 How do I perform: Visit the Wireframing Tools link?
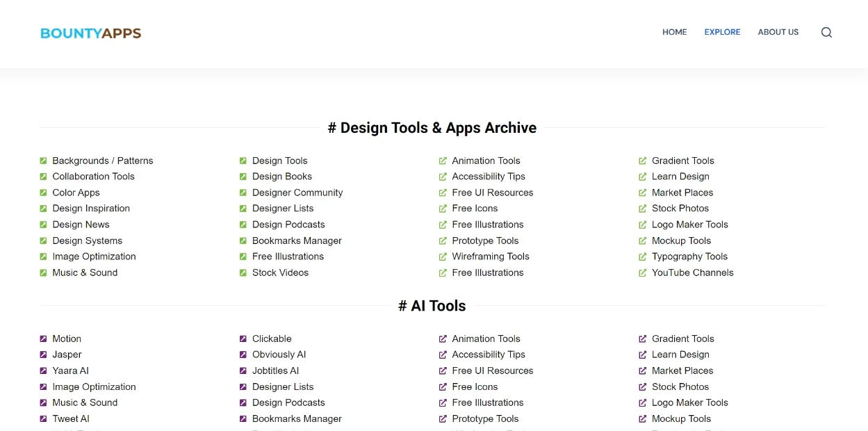(x=490, y=257)
